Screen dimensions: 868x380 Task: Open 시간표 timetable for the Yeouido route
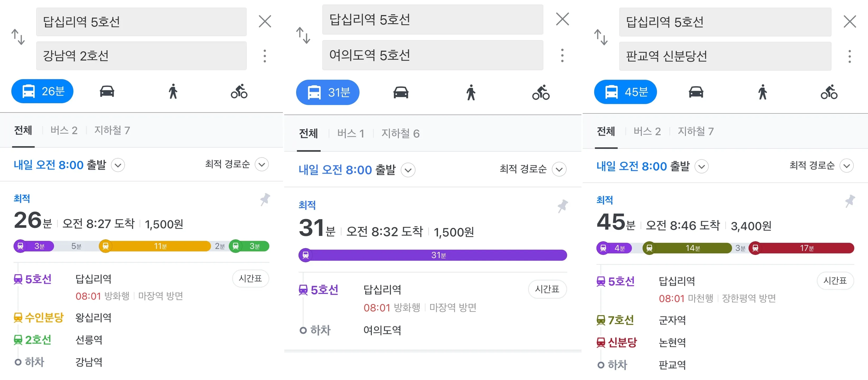click(547, 289)
